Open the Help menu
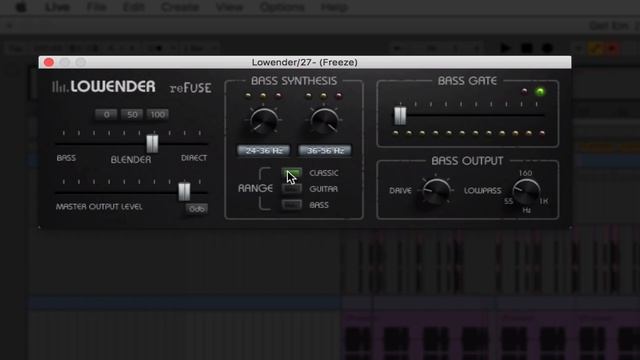Viewport: 640px width, 360px height. 334,7
